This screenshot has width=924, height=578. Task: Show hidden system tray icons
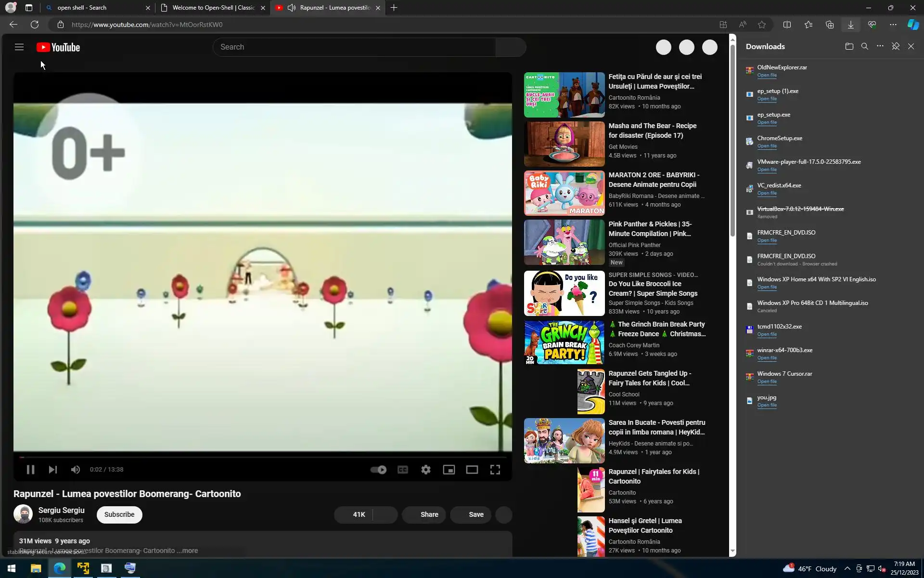tap(847, 569)
